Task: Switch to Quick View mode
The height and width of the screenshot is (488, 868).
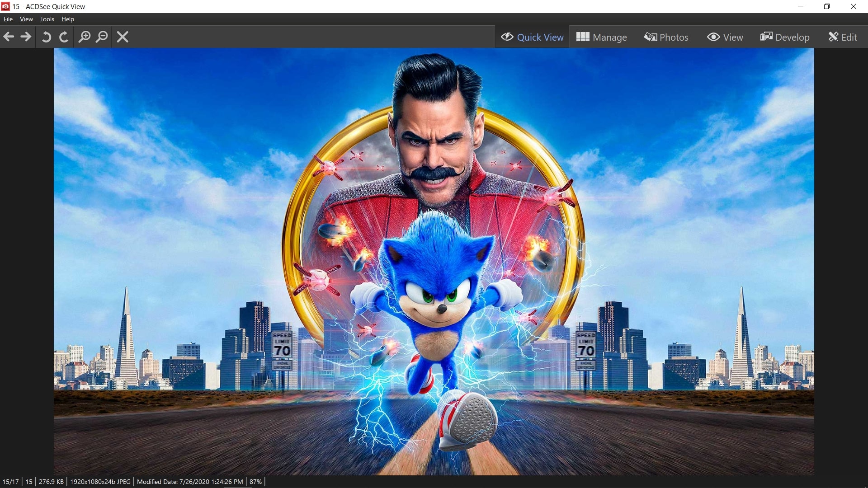Action: (532, 37)
